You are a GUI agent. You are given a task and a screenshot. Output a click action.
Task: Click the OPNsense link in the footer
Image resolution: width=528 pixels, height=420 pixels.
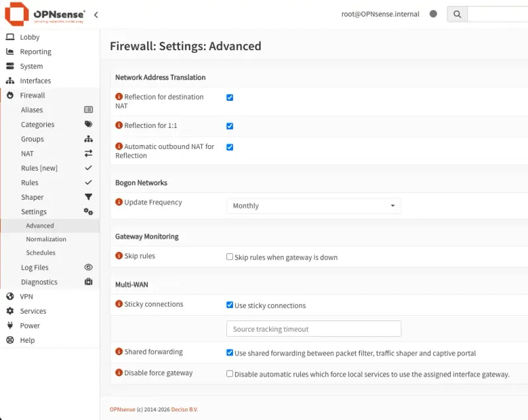(x=123, y=409)
